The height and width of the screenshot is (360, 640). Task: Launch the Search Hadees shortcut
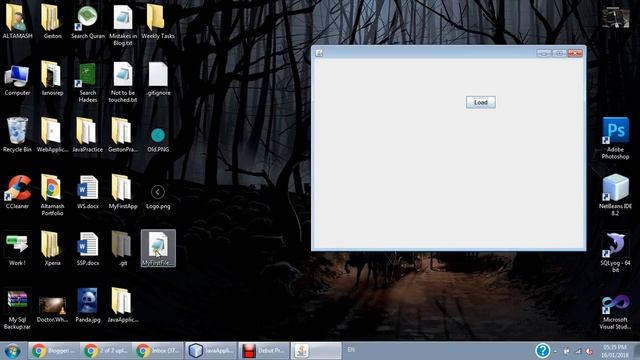click(88, 82)
